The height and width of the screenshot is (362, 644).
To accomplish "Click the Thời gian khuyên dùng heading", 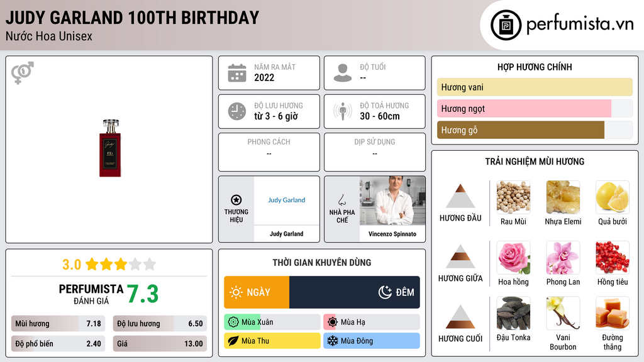I will coord(322,263).
